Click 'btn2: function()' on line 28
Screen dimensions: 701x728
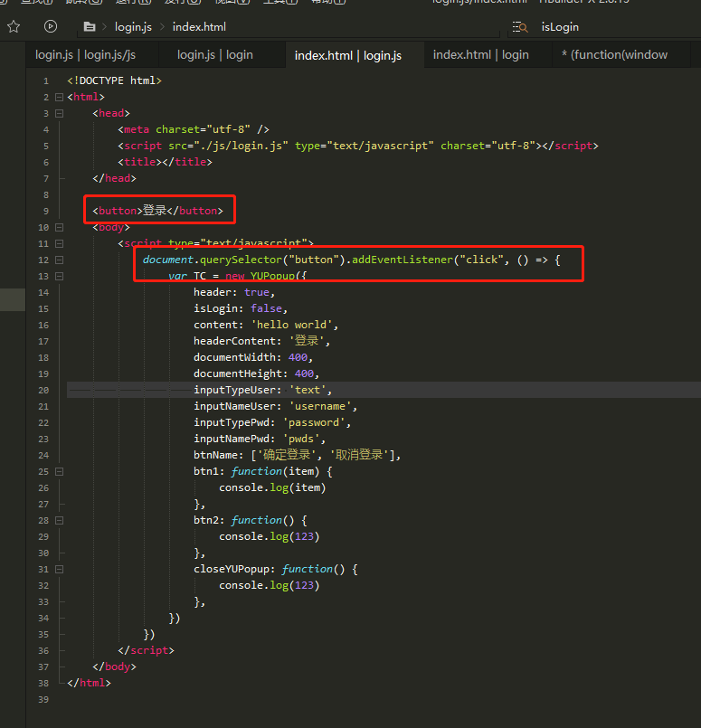pos(243,520)
